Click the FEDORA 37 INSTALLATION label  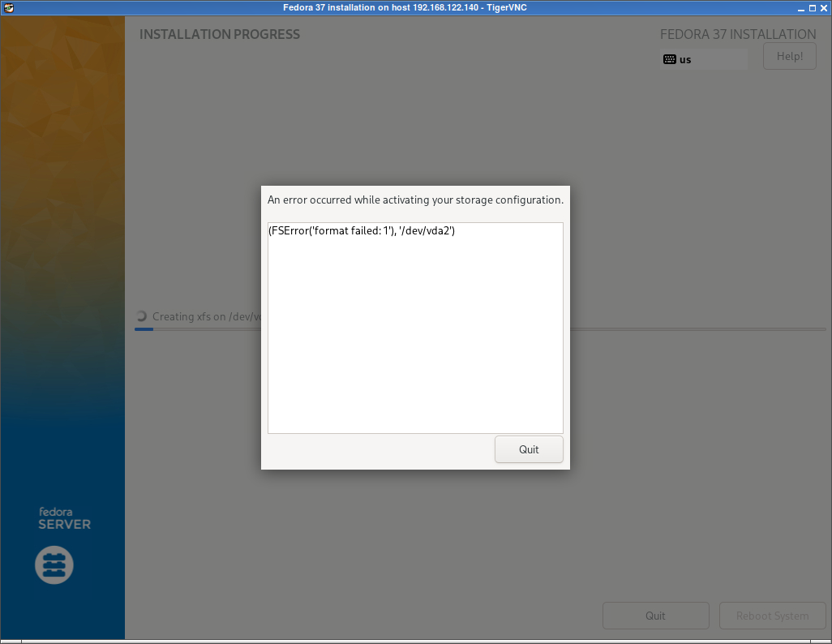738,34
